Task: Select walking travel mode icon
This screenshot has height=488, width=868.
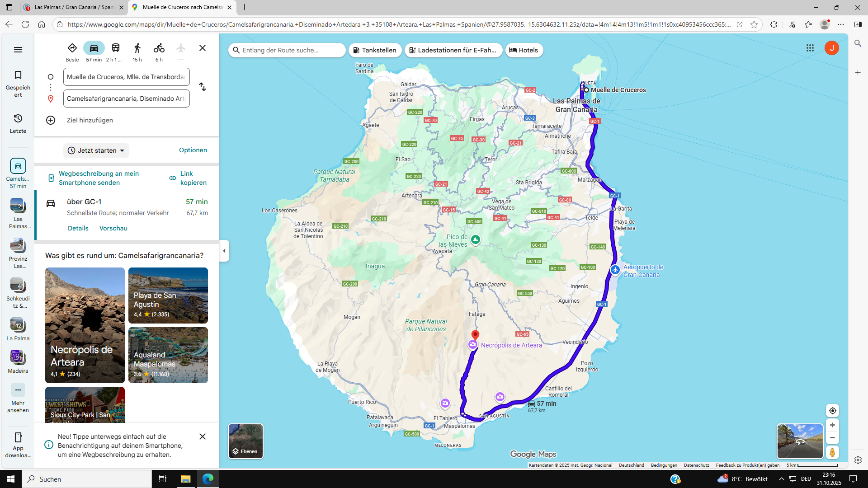Action: [137, 48]
